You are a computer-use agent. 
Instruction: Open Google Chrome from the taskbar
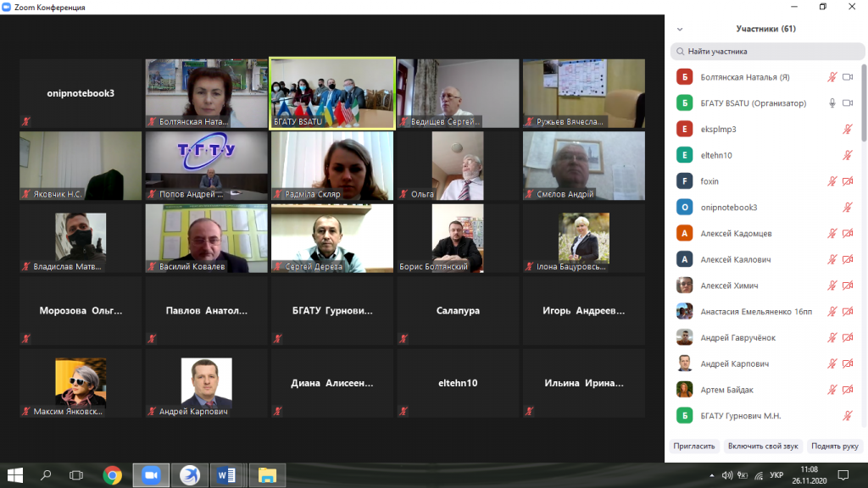(113, 475)
